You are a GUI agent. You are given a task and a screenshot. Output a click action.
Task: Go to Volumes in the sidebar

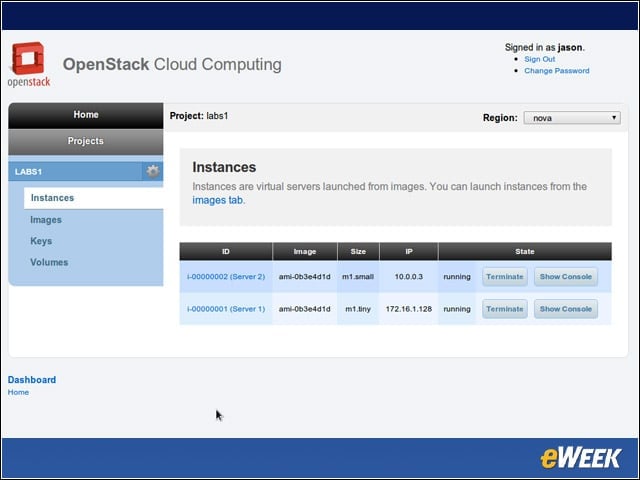click(x=49, y=262)
